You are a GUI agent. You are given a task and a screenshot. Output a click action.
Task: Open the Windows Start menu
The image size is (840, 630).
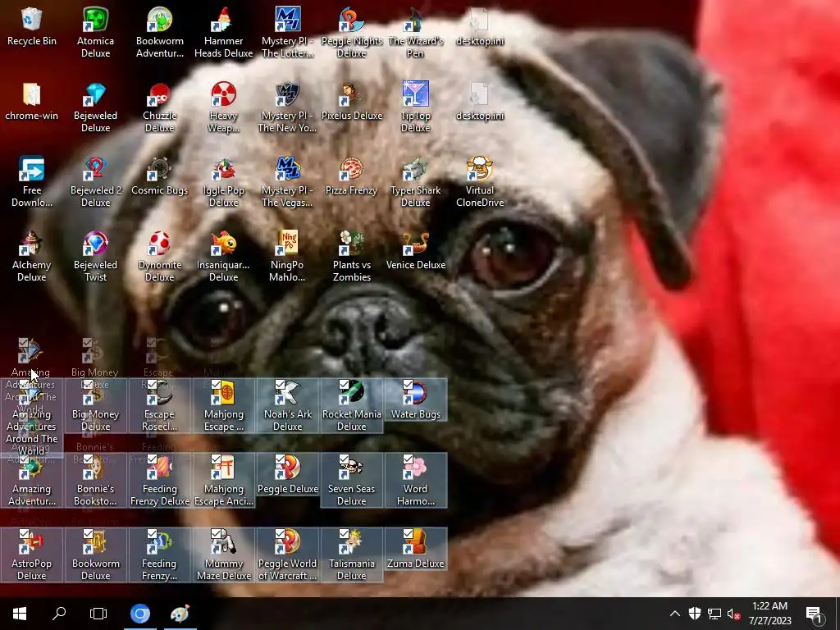pyautogui.click(x=20, y=614)
